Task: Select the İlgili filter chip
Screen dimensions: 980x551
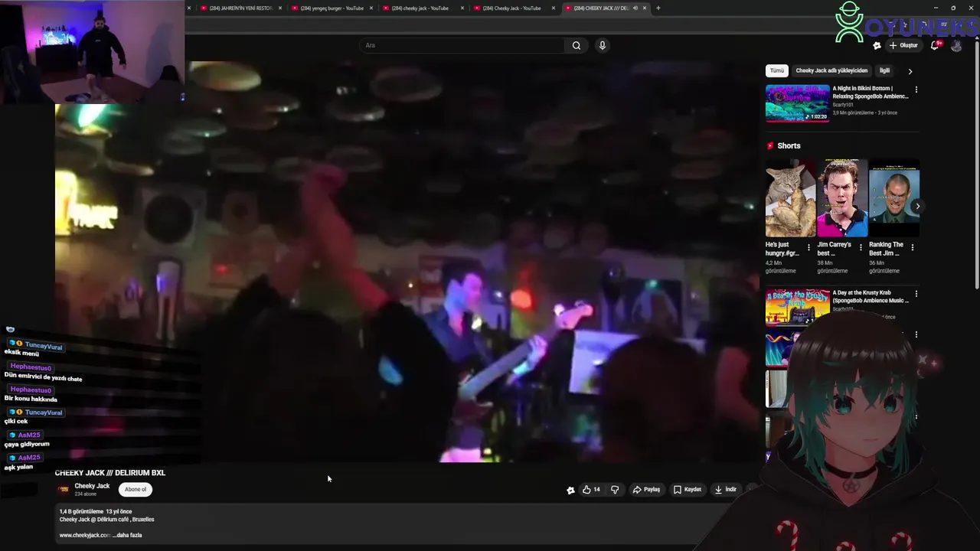Action: 884,70
